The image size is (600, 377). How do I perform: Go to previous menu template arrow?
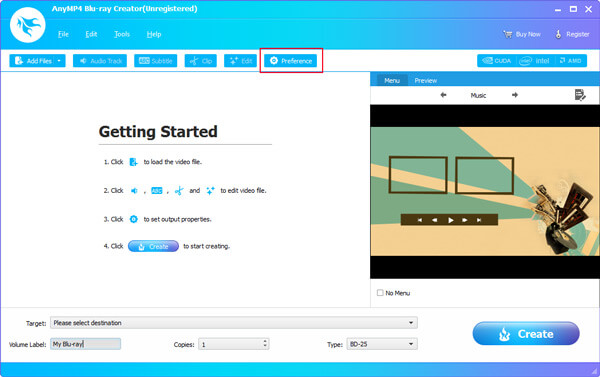(443, 95)
